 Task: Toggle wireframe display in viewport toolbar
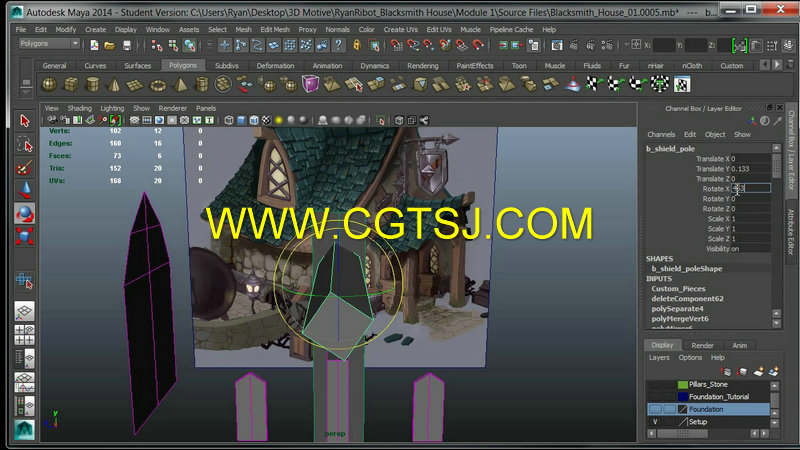pyautogui.click(x=229, y=120)
